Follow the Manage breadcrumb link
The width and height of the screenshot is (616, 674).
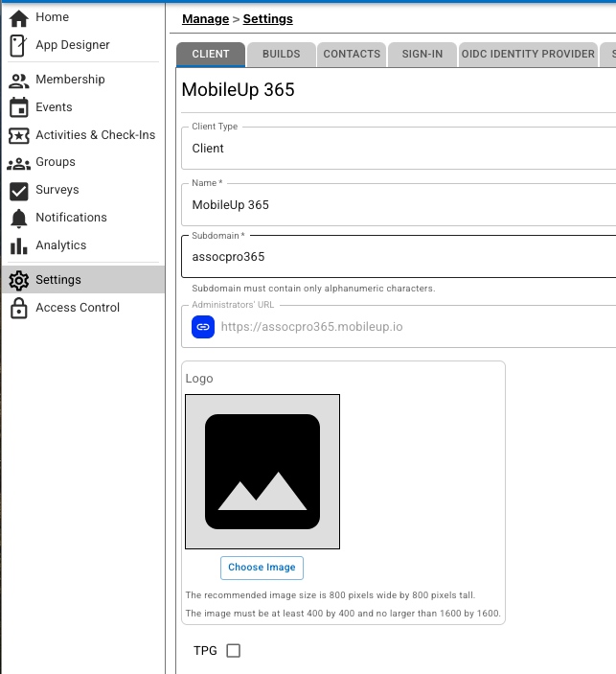205,19
